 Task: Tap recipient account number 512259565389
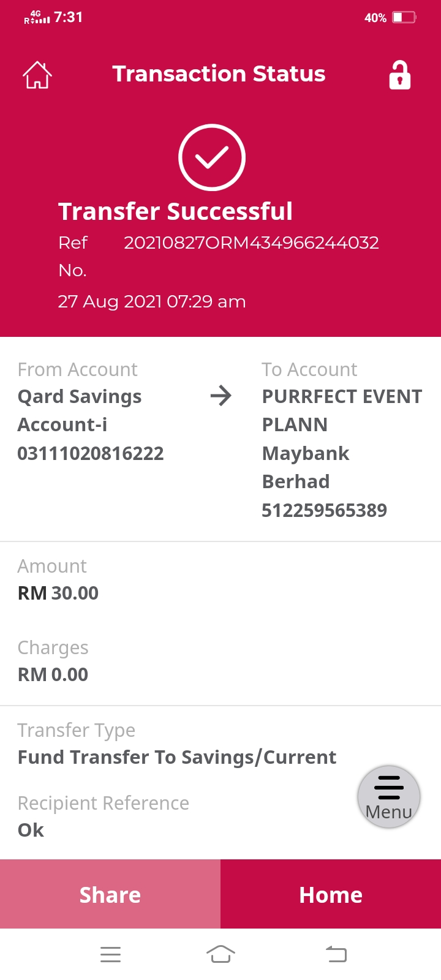[x=324, y=510]
